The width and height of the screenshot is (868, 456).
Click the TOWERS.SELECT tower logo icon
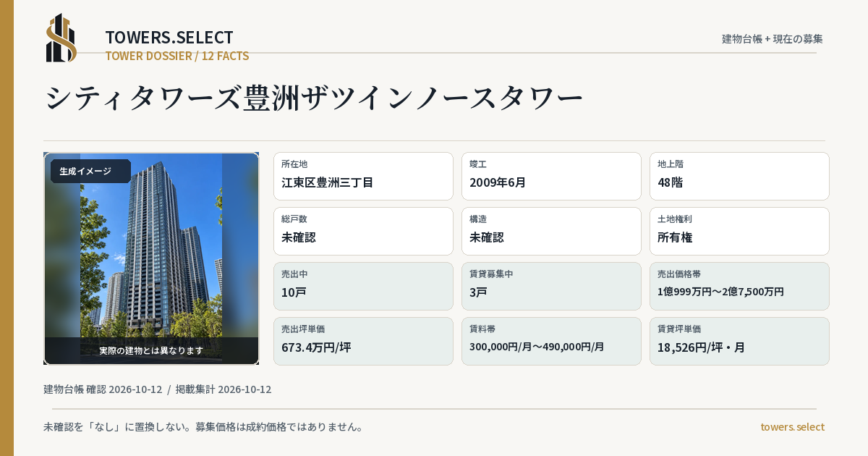point(61,38)
